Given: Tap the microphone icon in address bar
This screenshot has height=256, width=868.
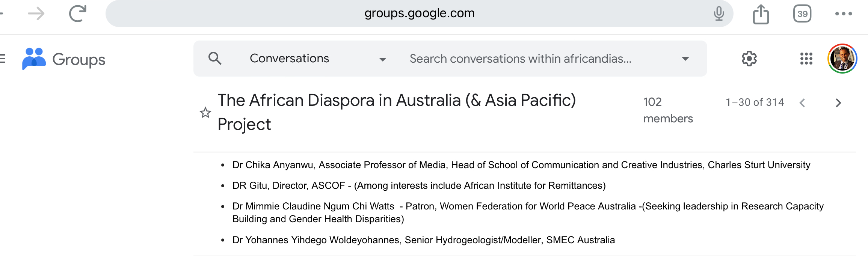Looking at the screenshot, I should point(719,14).
